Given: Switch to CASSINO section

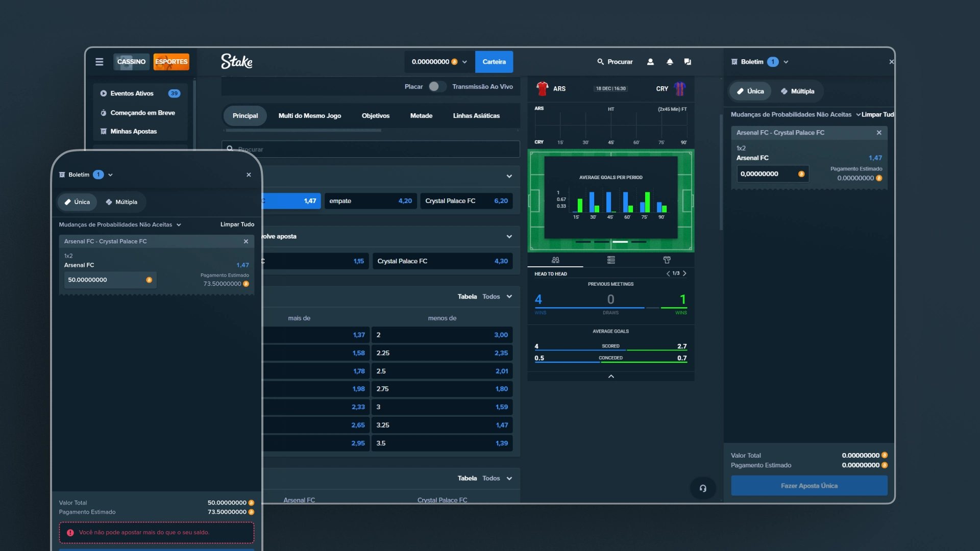Looking at the screenshot, I should [x=131, y=62].
